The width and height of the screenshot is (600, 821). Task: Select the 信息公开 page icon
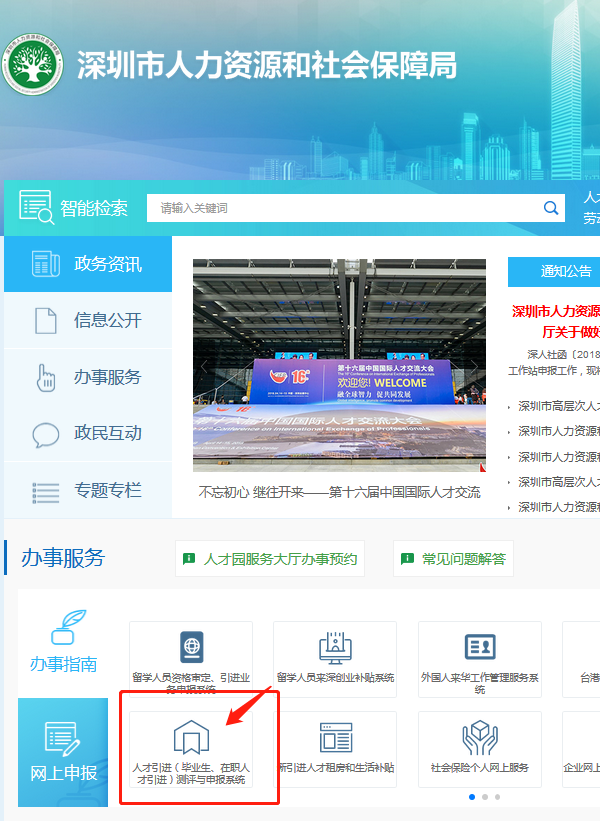(46, 320)
